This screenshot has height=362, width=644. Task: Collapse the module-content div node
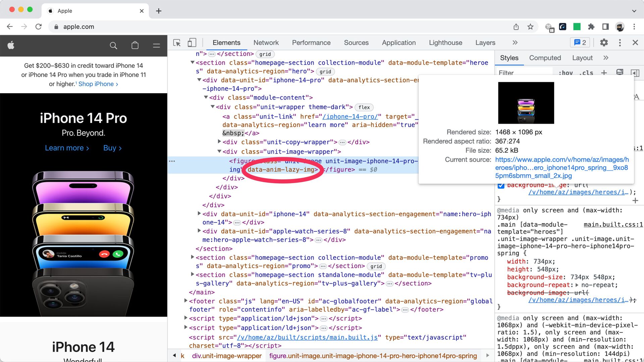[x=206, y=97]
